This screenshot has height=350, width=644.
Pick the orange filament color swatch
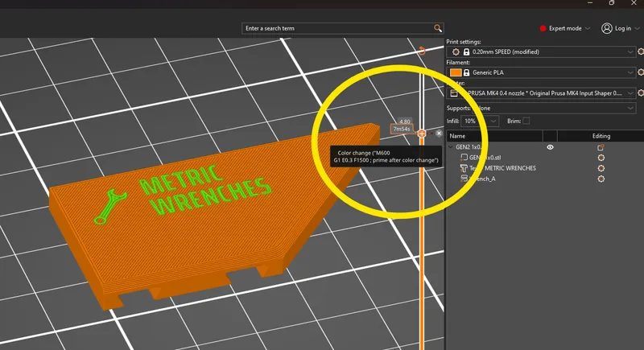pyautogui.click(x=456, y=72)
